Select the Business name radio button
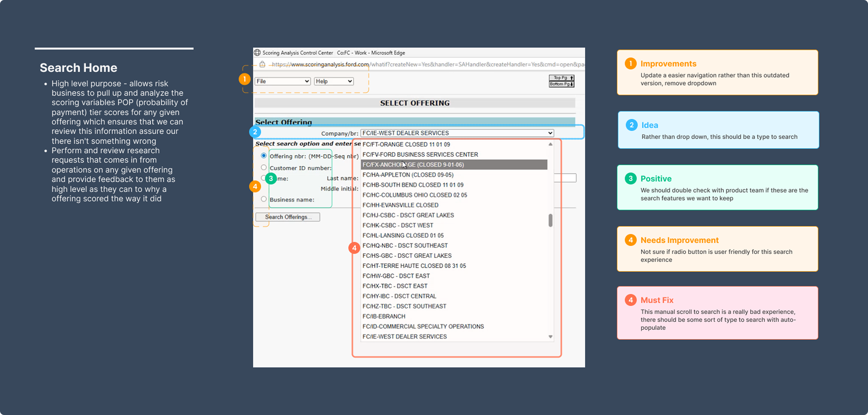The height and width of the screenshot is (415, 868). [263, 199]
